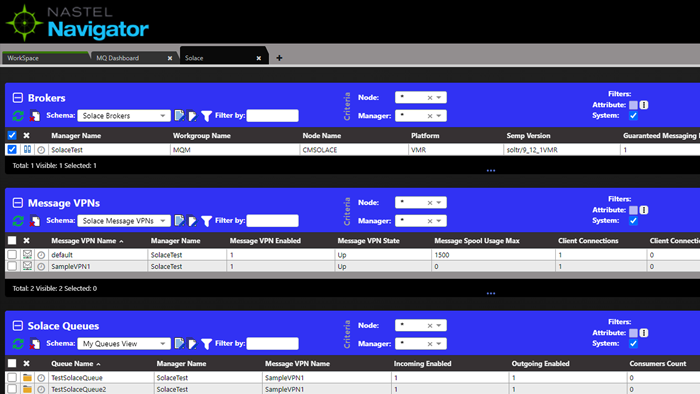Open the Solace Message VPNs schema dropdown
Viewport: 700px width, 394px height.
[x=124, y=221]
